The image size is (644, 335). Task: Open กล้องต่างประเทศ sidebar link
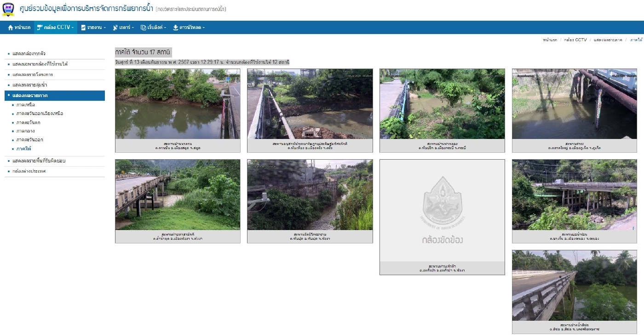(x=29, y=171)
